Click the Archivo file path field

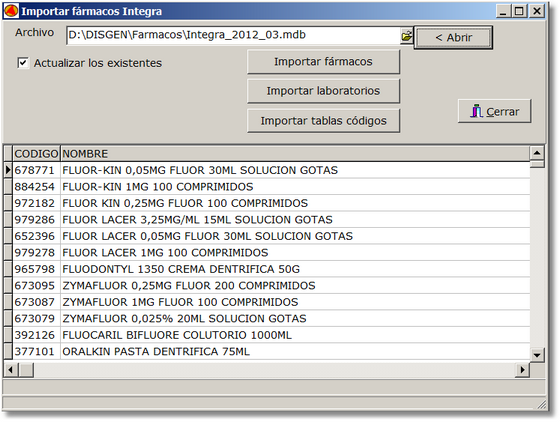[234, 35]
